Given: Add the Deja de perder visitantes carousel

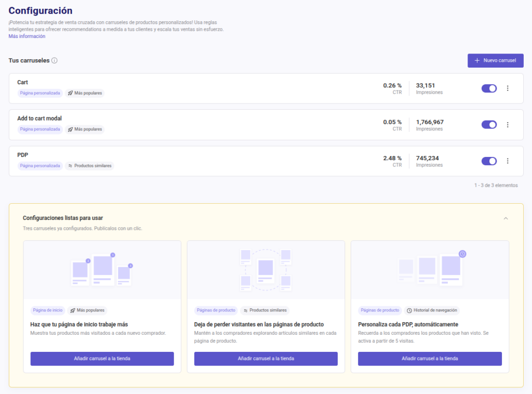Looking at the screenshot, I should tap(266, 359).
